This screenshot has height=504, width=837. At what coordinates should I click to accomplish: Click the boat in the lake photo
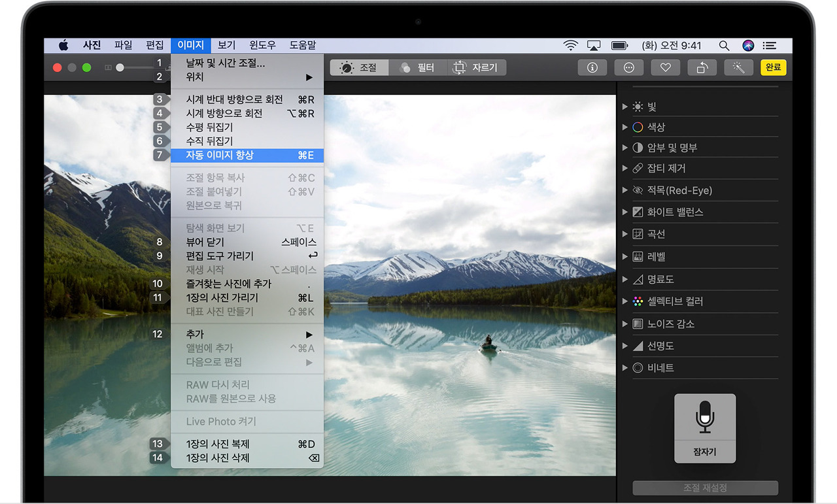coord(488,345)
